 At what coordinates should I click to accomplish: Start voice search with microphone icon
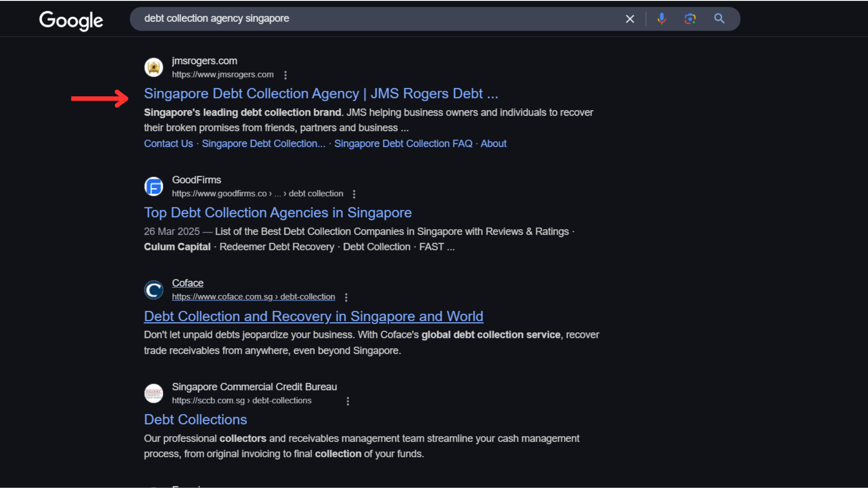pos(661,19)
